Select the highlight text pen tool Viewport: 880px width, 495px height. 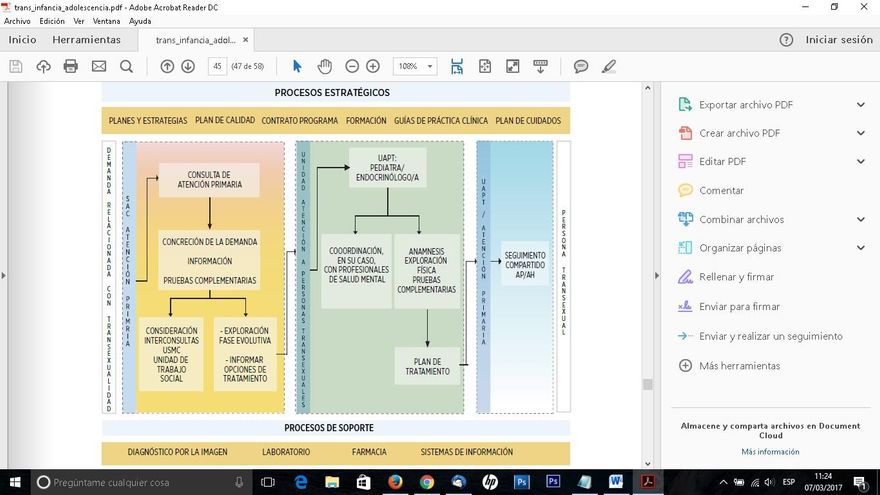tap(609, 66)
